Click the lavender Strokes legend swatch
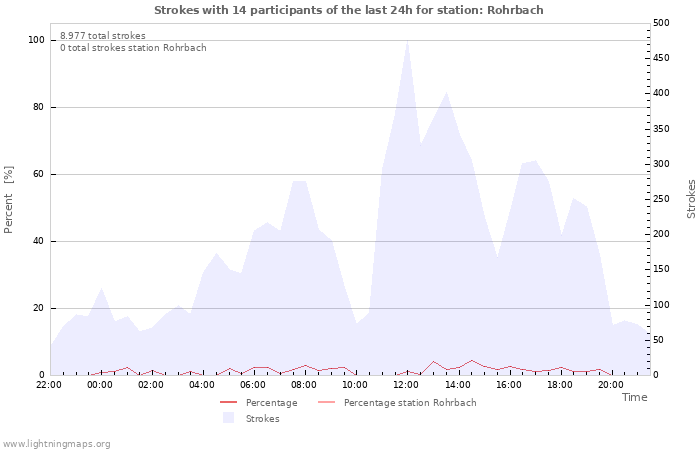The width and height of the screenshot is (700, 450). pyautogui.click(x=228, y=418)
